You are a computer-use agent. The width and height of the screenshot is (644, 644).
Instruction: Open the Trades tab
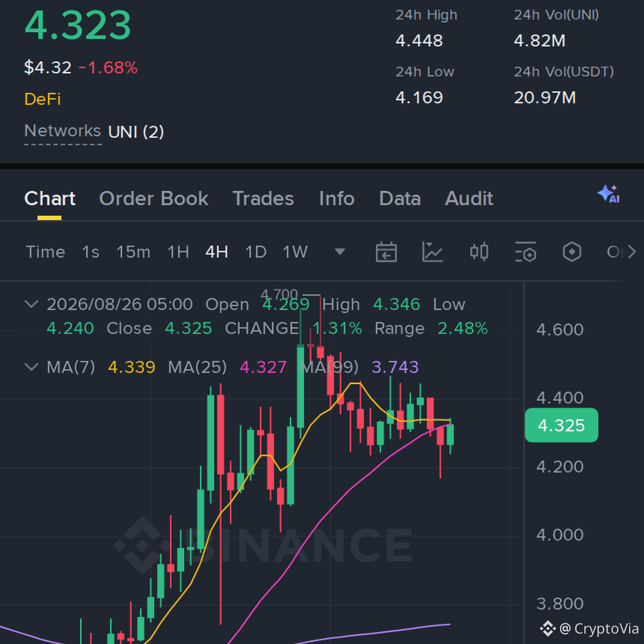(264, 199)
